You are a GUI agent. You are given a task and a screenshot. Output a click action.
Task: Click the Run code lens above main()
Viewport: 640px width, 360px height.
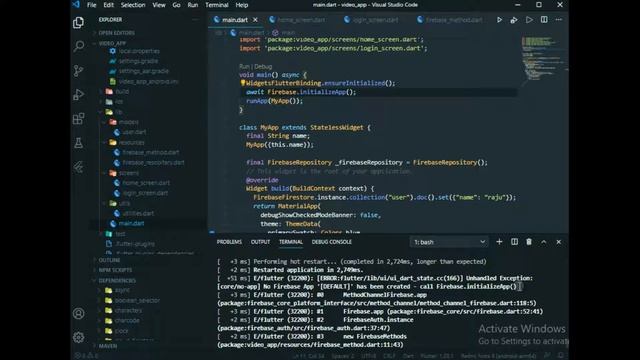[x=244, y=66]
